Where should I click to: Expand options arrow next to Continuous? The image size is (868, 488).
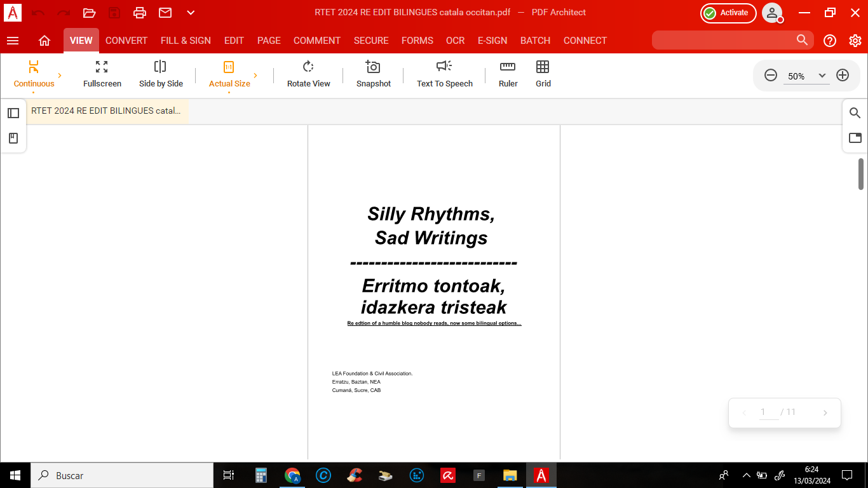coord(60,76)
